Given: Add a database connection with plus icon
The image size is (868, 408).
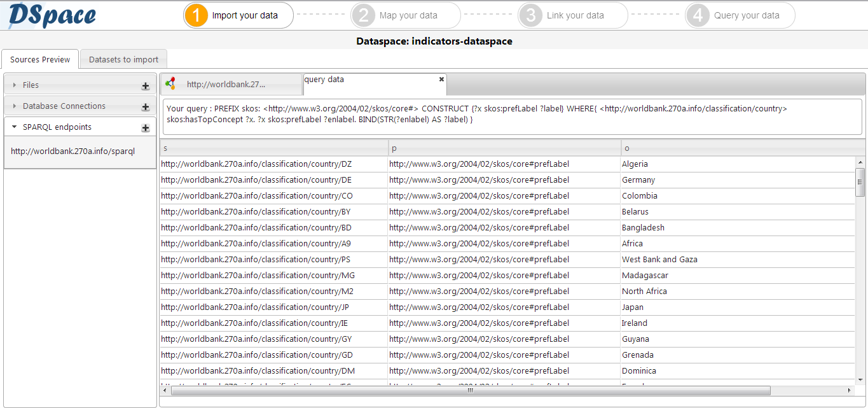Looking at the screenshot, I should click(146, 107).
